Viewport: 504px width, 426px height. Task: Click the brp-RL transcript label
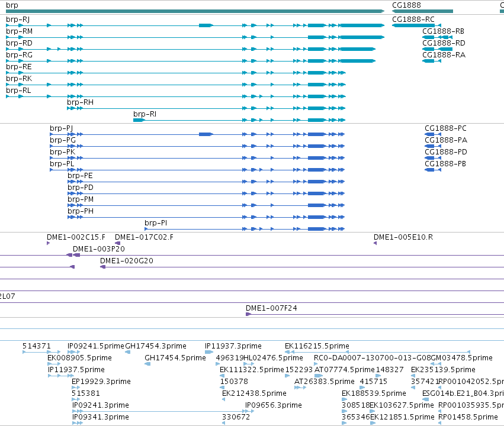(x=18, y=91)
